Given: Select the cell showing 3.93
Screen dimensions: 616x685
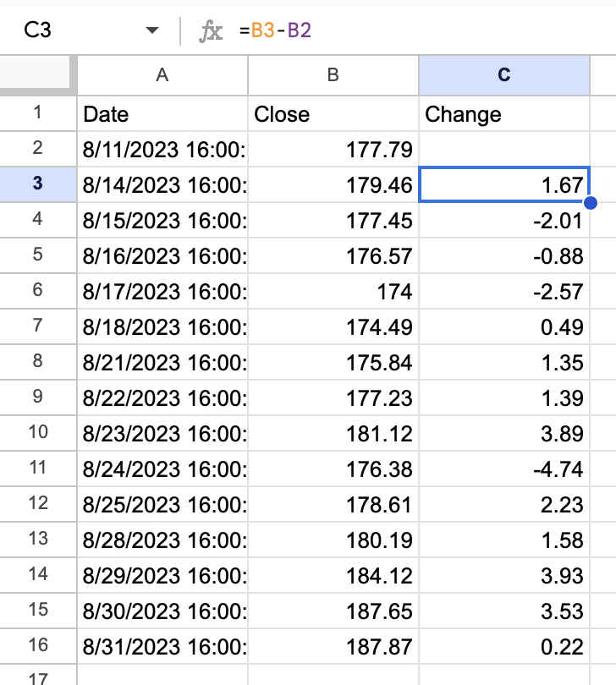Looking at the screenshot, I should [504, 575].
